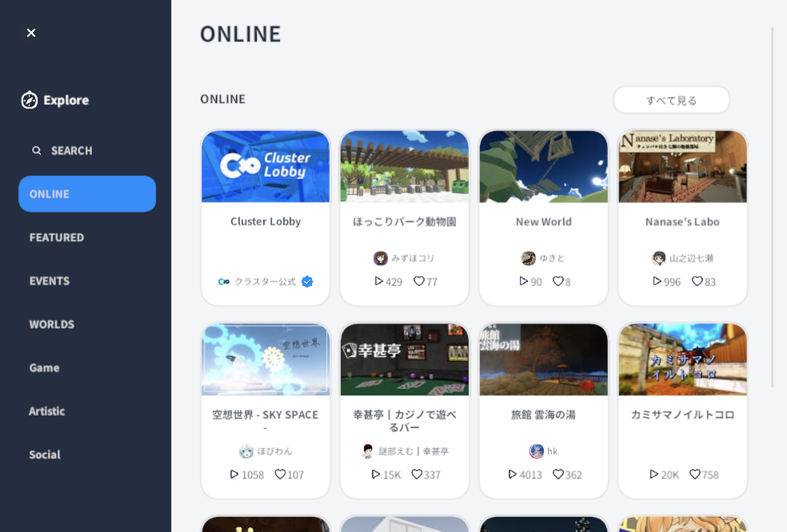The height and width of the screenshot is (532, 787).
Task: Click the New World title text
Action: click(x=544, y=222)
